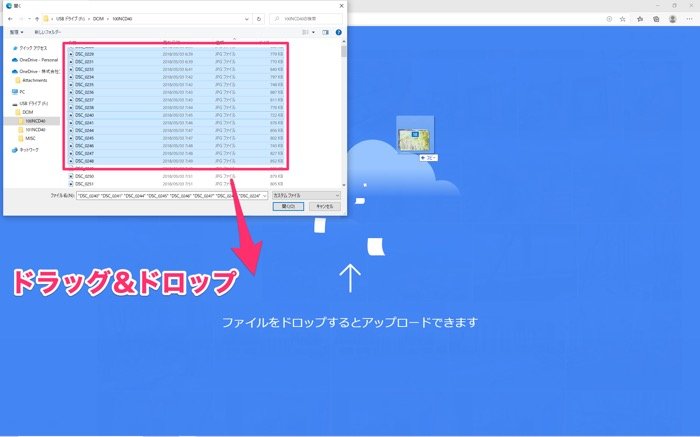700x437 pixels.
Task: Select the DCIM folder in the tree
Action: pos(25,112)
